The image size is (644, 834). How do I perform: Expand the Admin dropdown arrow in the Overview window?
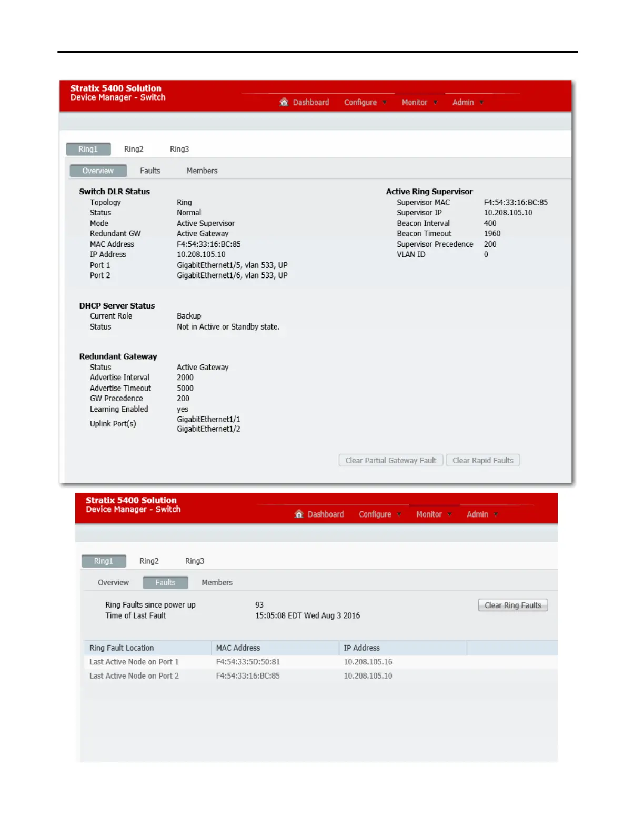coord(481,102)
